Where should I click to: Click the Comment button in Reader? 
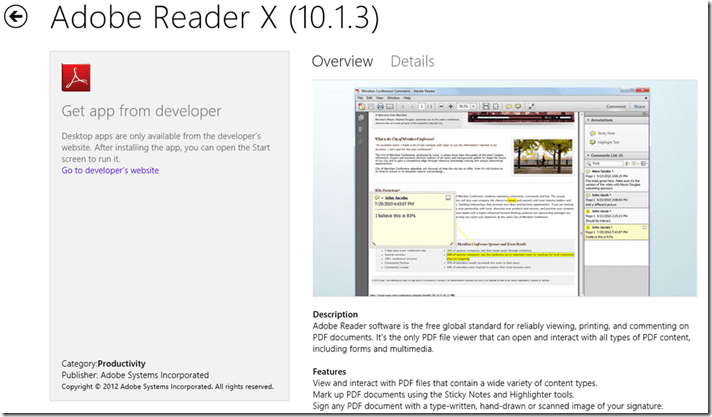pyautogui.click(x=616, y=105)
